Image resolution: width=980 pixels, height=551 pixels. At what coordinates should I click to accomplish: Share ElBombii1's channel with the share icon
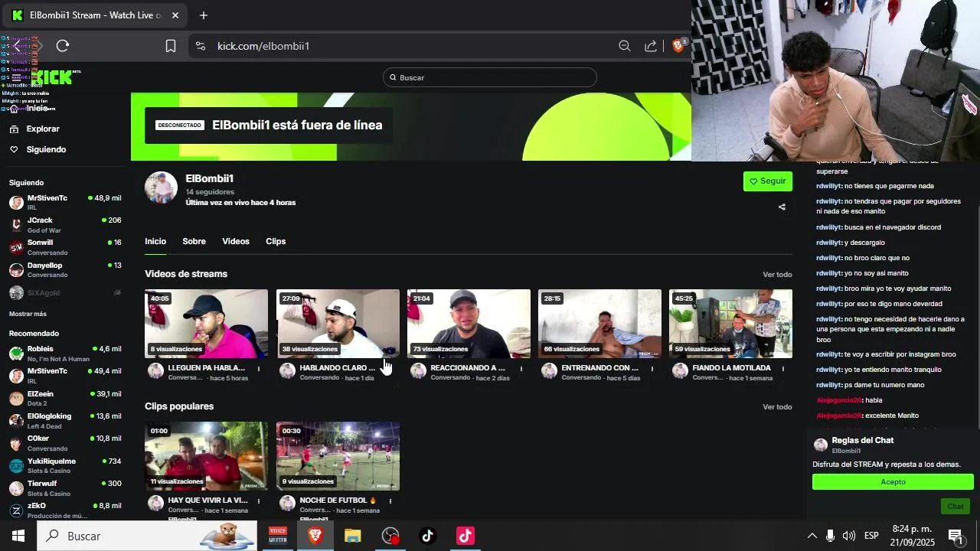coord(782,207)
